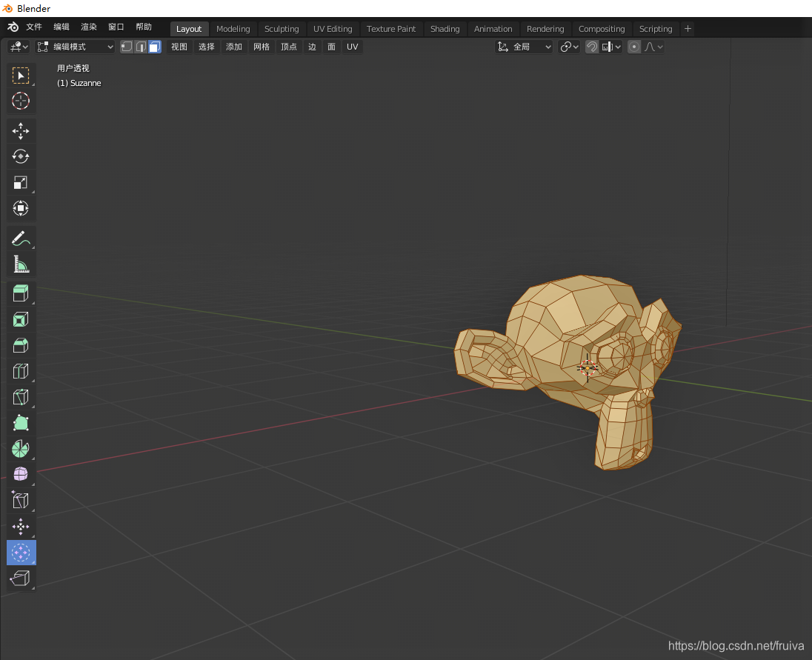Viewport: 812px width, 660px height.
Task: Open the 边 edge menu
Action: (312, 47)
